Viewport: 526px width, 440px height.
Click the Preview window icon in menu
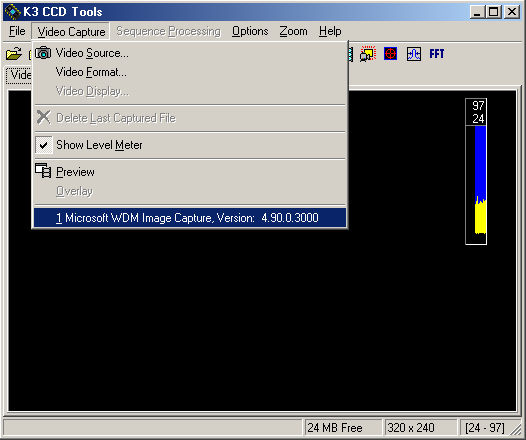tap(43, 171)
